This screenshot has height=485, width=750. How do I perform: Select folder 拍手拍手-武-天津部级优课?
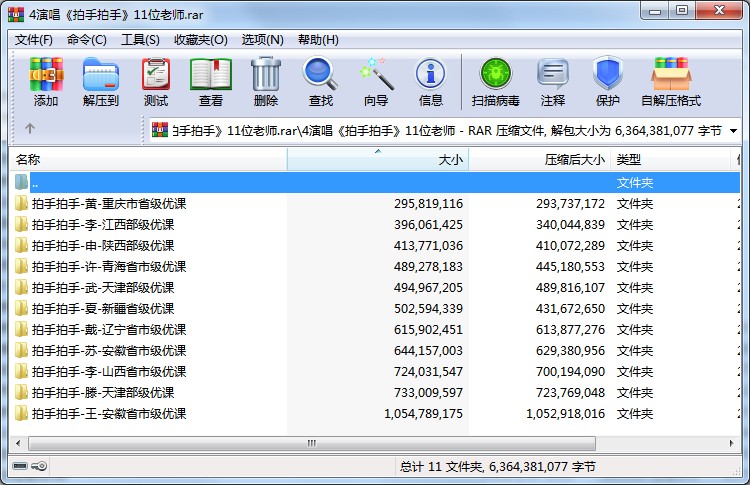tap(103, 287)
